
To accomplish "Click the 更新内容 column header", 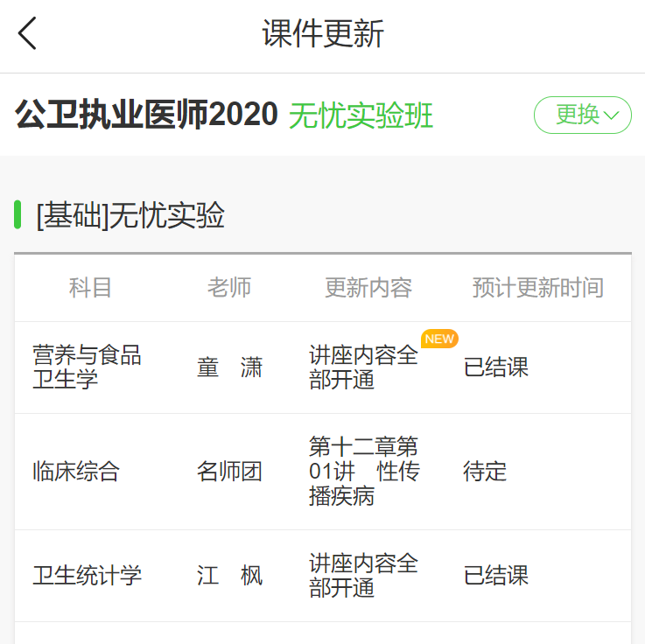I will pyautogui.click(x=368, y=288).
